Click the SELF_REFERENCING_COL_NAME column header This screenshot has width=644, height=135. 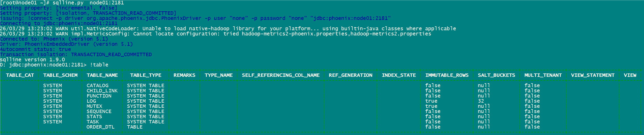point(280,75)
